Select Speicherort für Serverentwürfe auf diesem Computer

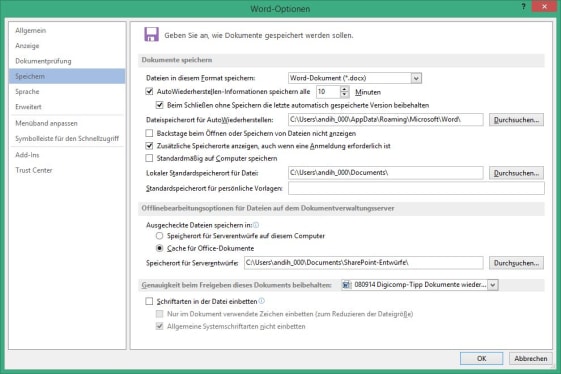pos(160,235)
